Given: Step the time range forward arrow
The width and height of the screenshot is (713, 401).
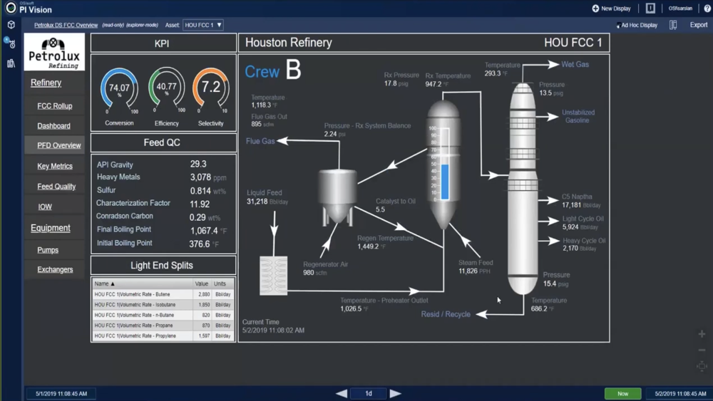Looking at the screenshot, I should pyautogui.click(x=395, y=393).
